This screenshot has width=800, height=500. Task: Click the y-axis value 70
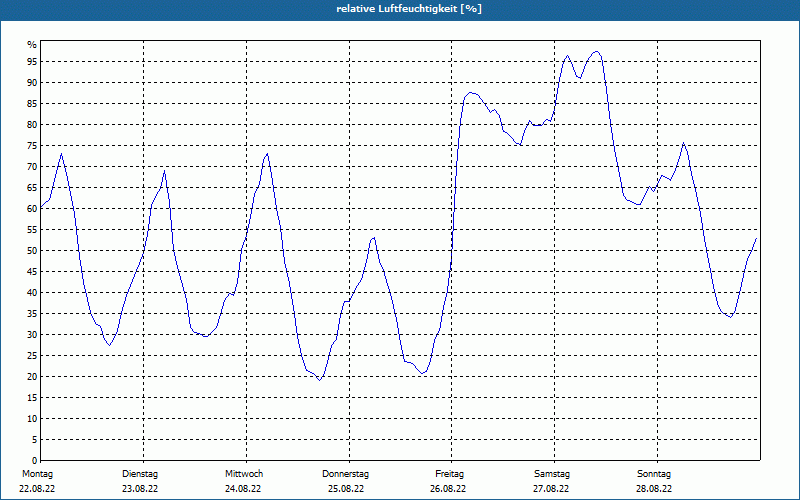[32, 167]
